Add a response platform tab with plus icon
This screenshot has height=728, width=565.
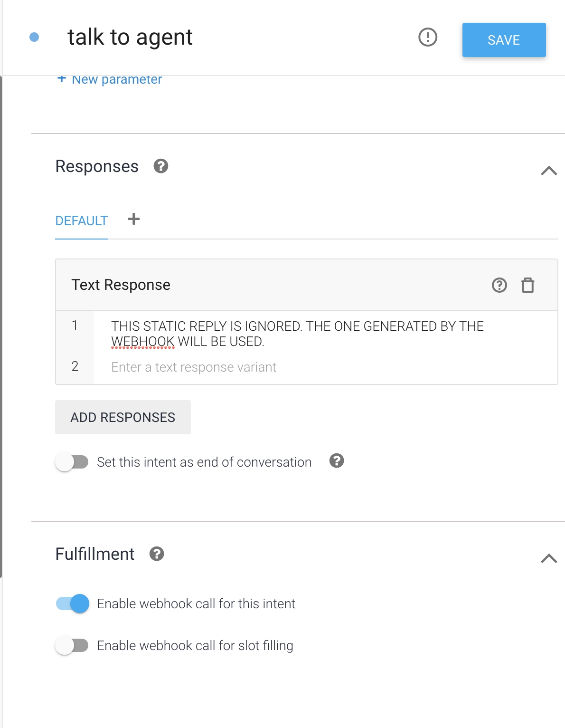click(134, 219)
